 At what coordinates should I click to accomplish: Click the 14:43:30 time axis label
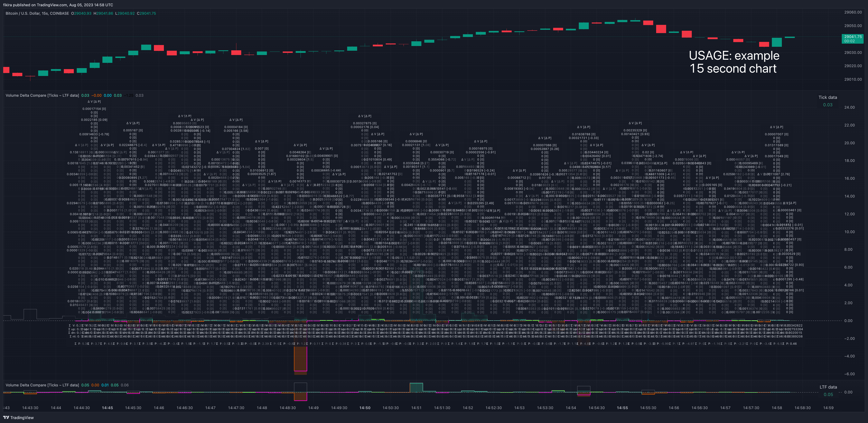point(30,408)
